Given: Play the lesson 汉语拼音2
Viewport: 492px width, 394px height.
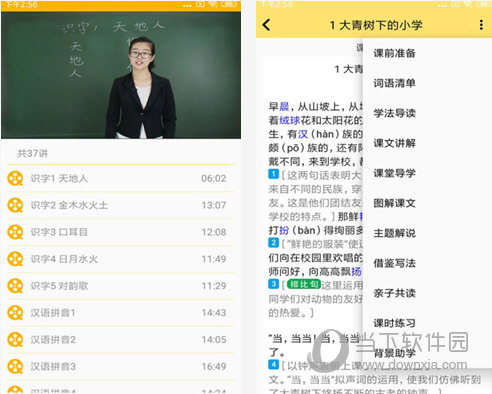Looking at the screenshot, I should [121, 339].
